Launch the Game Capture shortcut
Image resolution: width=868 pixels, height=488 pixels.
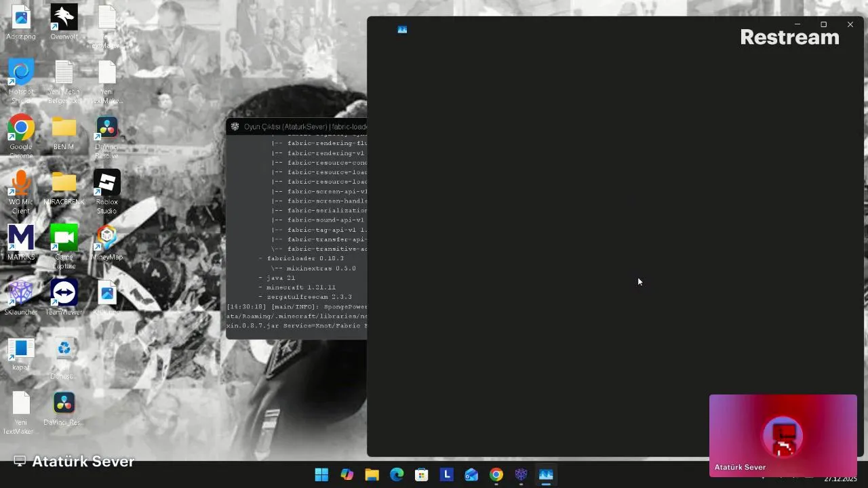click(x=64, y=246)
